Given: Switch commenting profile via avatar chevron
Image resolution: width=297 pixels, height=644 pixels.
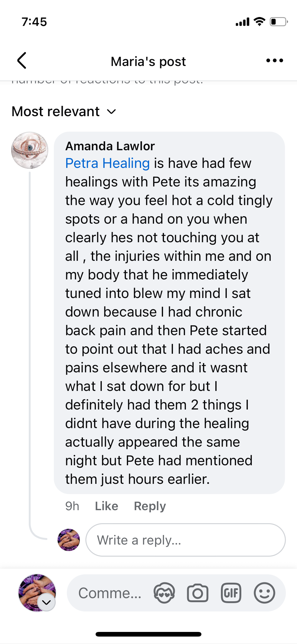Looking at the screenshot, I should tap(46, 602).
